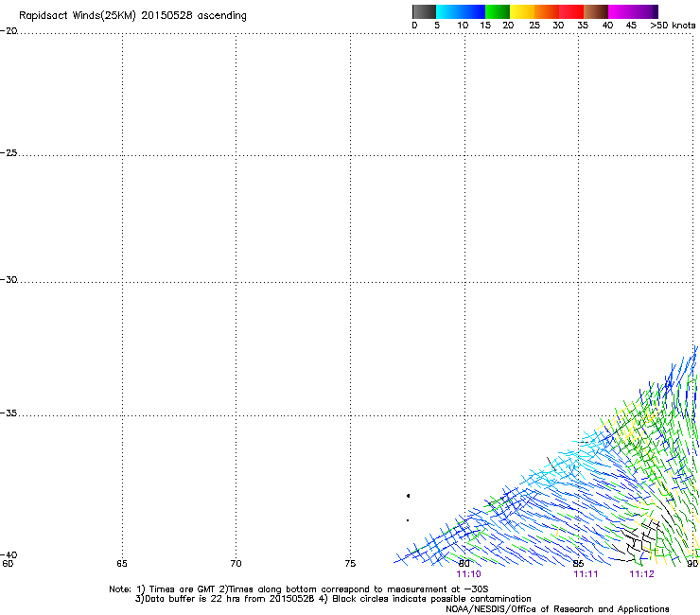Click the longitude label '65'

pyautogui.click(x=122, y=564)
